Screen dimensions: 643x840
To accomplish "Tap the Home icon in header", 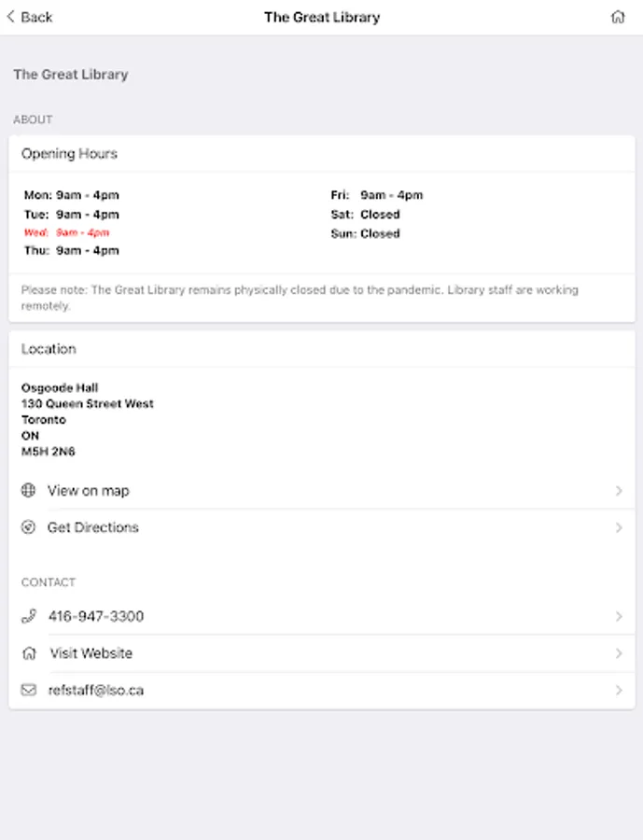I will tap(617, 17).
